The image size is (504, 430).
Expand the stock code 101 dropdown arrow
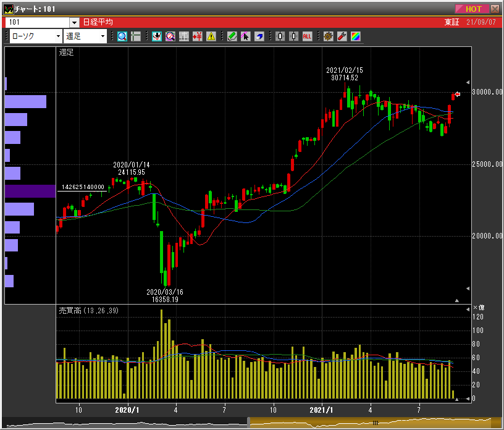74,22
